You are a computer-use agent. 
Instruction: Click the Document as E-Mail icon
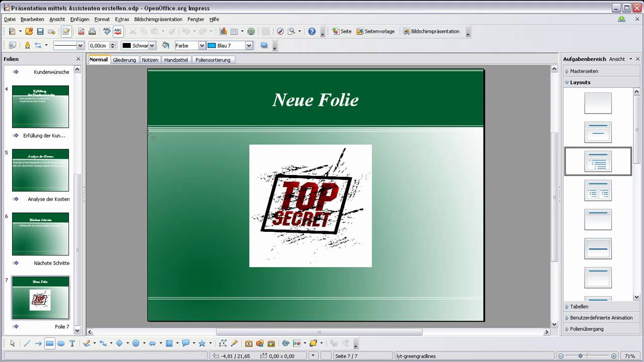tap(51, 31)
